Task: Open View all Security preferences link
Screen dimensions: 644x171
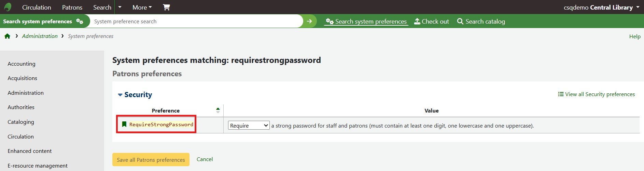Action: [597, 94]
